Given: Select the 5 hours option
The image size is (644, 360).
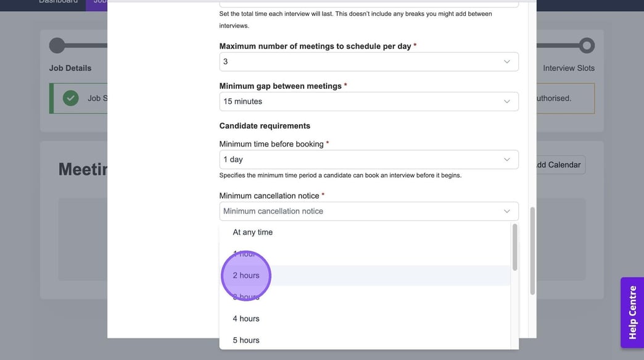Looking at the screenshot, I should point(246,340).
